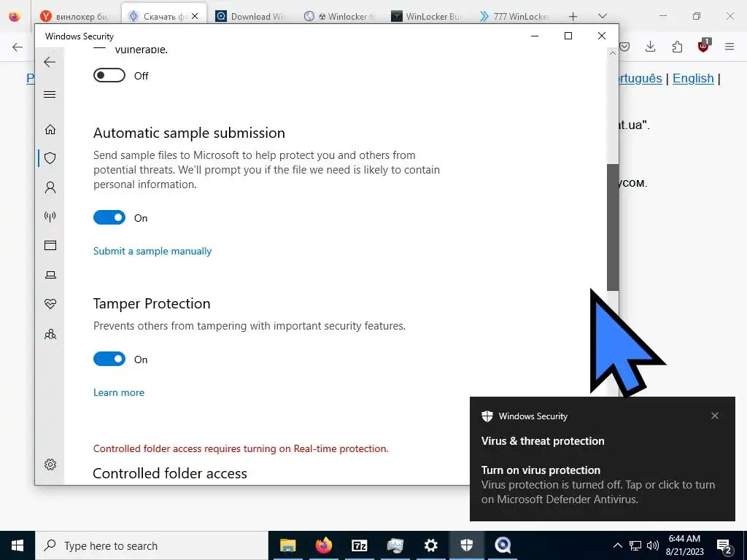Open Home in Windows Security sidebar

(50, 130)
